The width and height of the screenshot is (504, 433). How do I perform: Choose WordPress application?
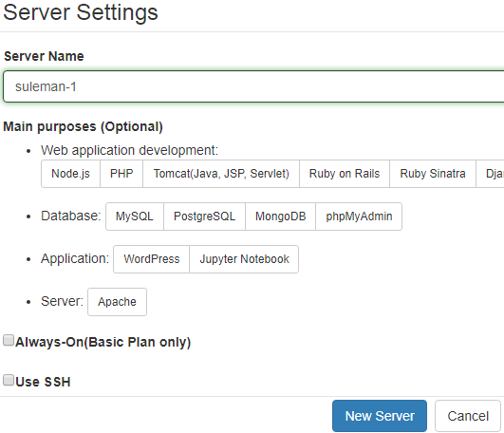[x=152, y=259]
